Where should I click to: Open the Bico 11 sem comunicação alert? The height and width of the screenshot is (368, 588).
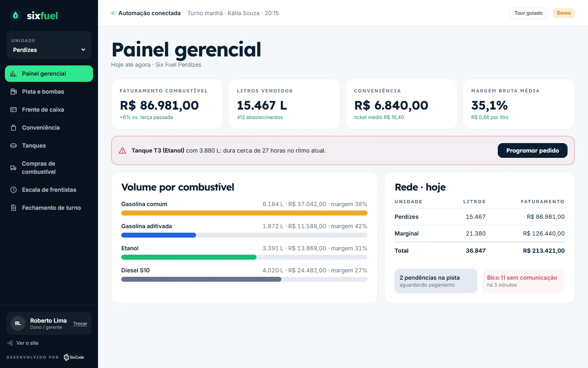(x=523, y=281)
